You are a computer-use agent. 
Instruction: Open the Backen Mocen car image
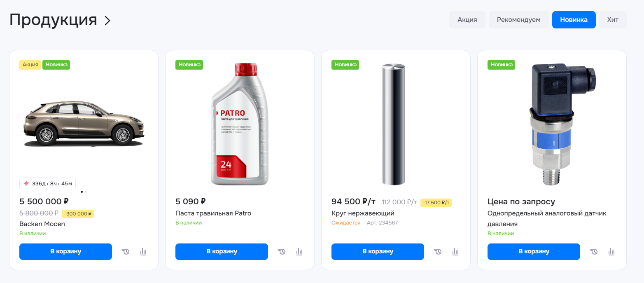pos(84,124)
